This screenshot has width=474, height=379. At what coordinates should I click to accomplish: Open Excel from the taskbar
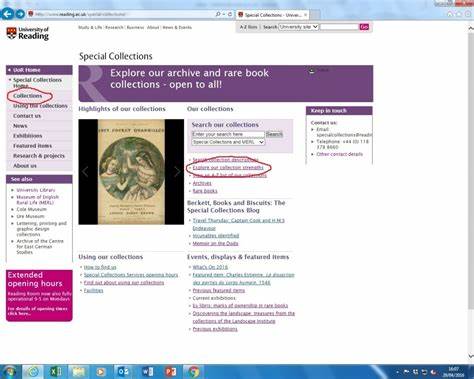coord(55,371)
